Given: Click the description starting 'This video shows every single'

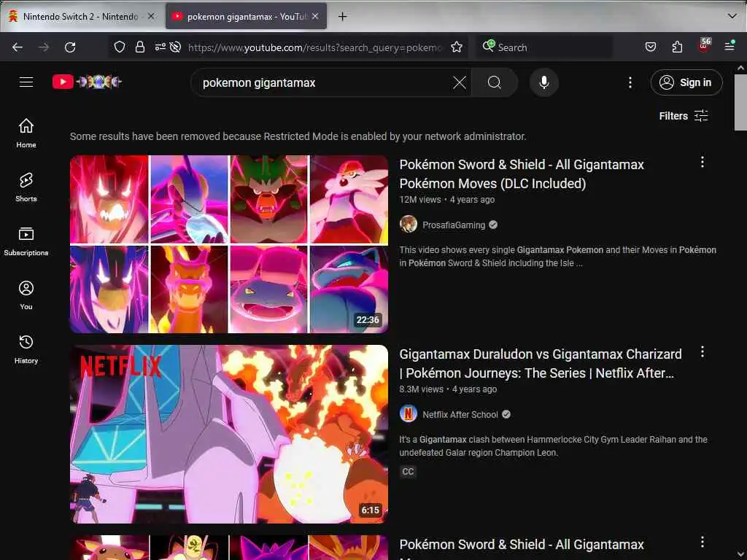Looking at the screenshot, I should coord(557,256).
